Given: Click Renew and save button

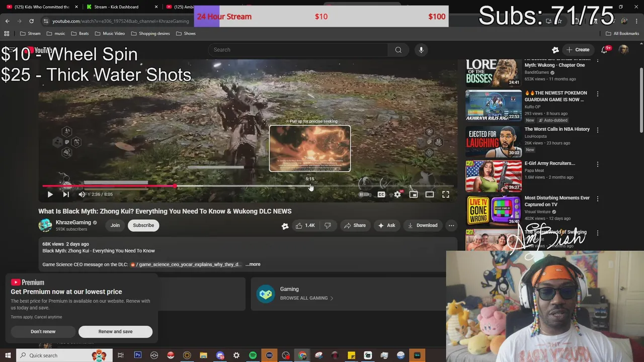Looking at the screenshot, I should pos(115,331).
